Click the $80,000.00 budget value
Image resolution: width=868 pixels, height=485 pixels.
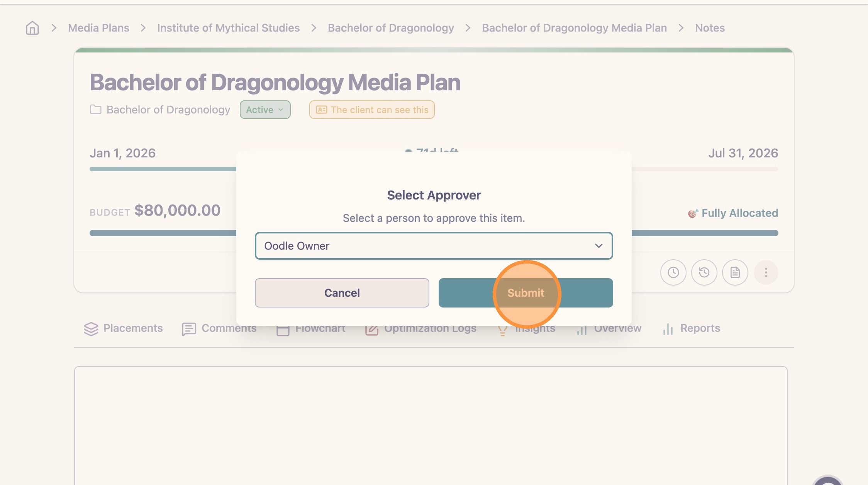tap(177, 210)
